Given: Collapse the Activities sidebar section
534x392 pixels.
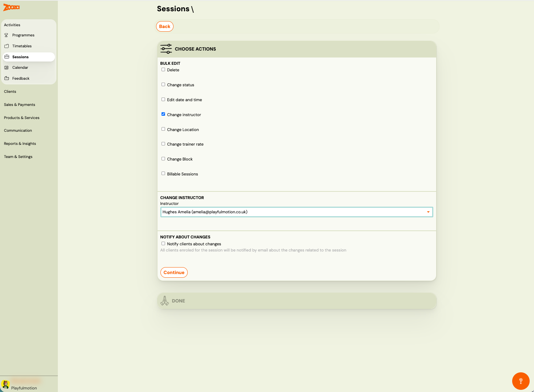Looking at the screenshot, I should pyautogui.click(x=12, y=25).
